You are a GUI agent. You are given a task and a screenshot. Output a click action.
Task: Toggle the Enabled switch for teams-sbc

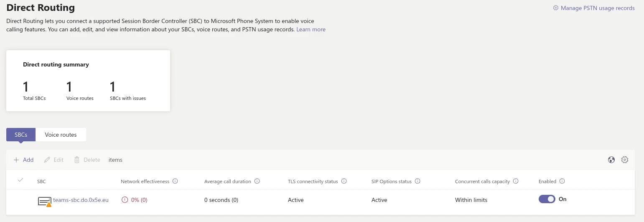[547, 199]
